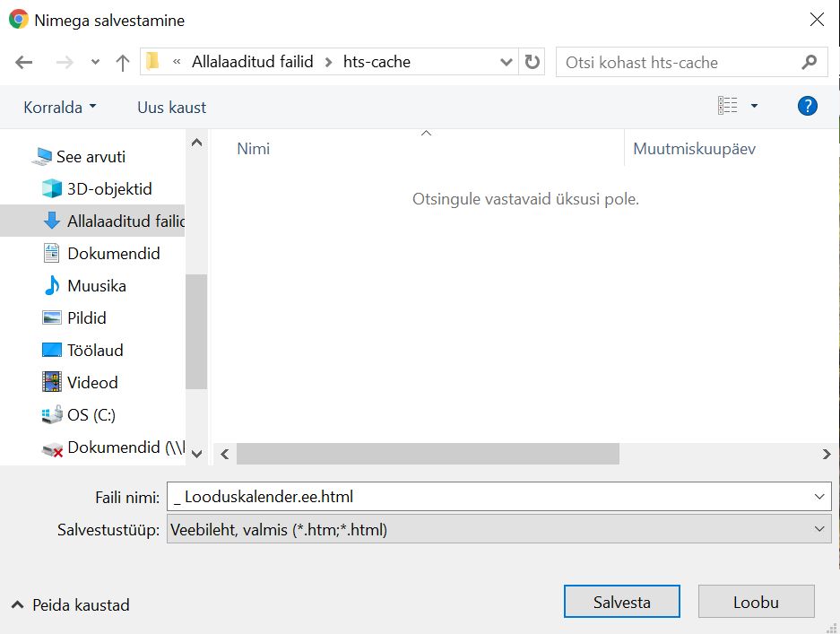Click the back navigation arrow
Viewport: 840px width, 634px height.
pyautogui.click(x=24, y=63)
